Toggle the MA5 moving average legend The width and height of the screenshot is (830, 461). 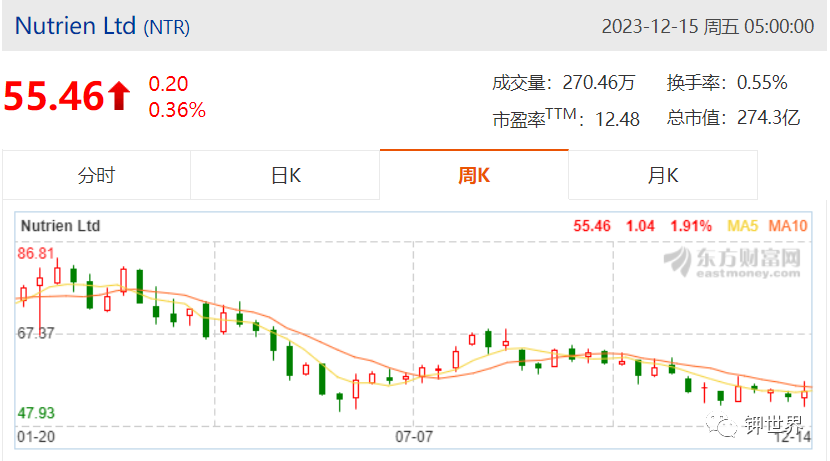click(x=742, y=226)
